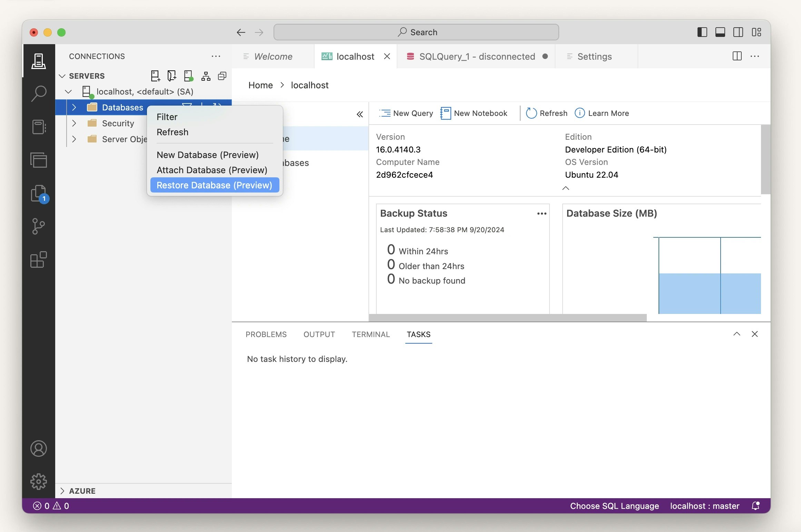Open notifications bell in status bar
The image size is (801, 532).
[755, 506]
